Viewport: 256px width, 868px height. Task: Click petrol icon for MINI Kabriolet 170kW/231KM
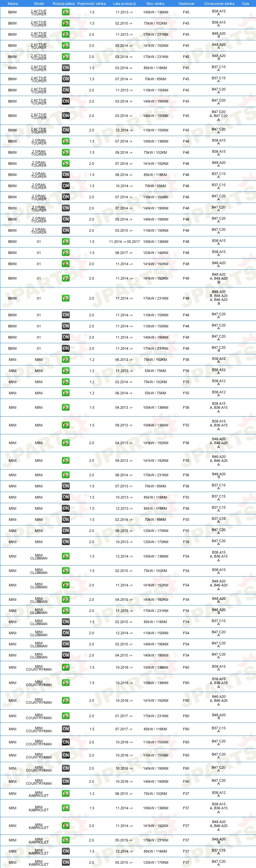65,840
